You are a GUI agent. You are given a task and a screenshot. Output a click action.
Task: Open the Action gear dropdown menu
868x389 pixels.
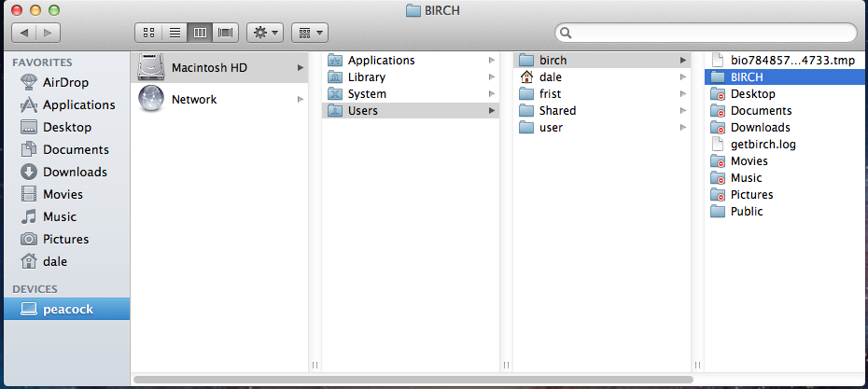pos(266,33)
